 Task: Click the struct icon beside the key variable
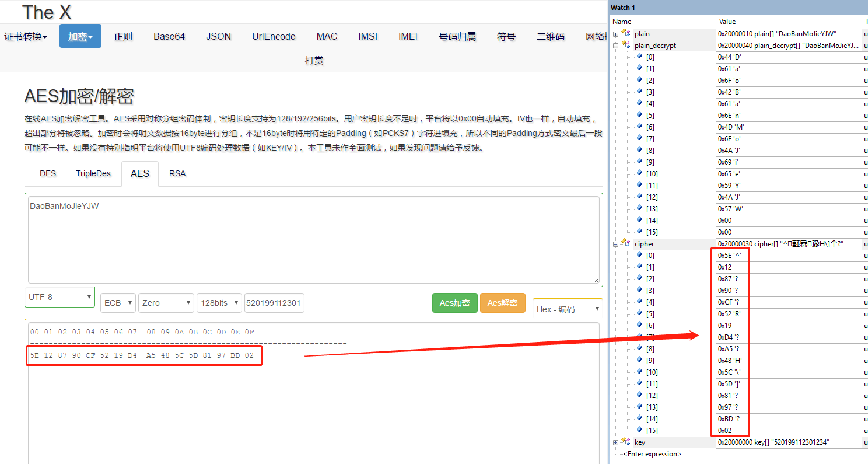(x=626, y=442)
